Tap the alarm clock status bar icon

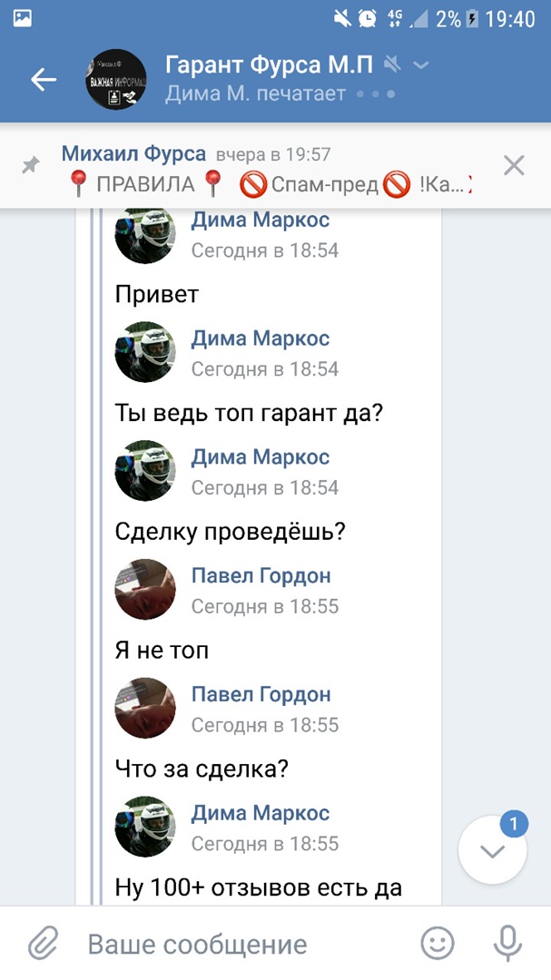[368, 18]
